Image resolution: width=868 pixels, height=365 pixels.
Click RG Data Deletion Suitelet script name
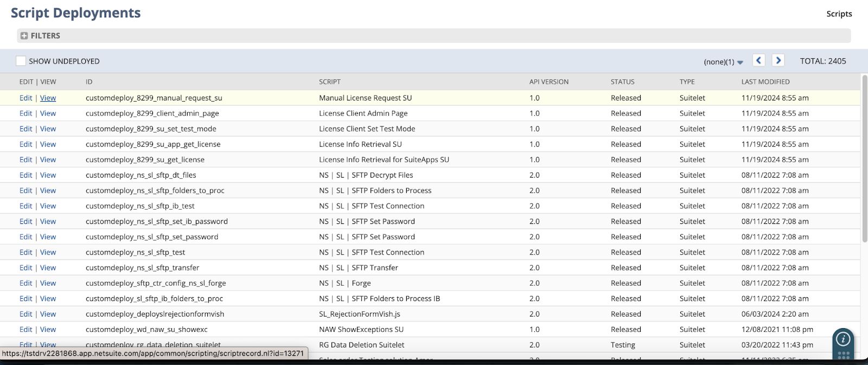(362, 345)
